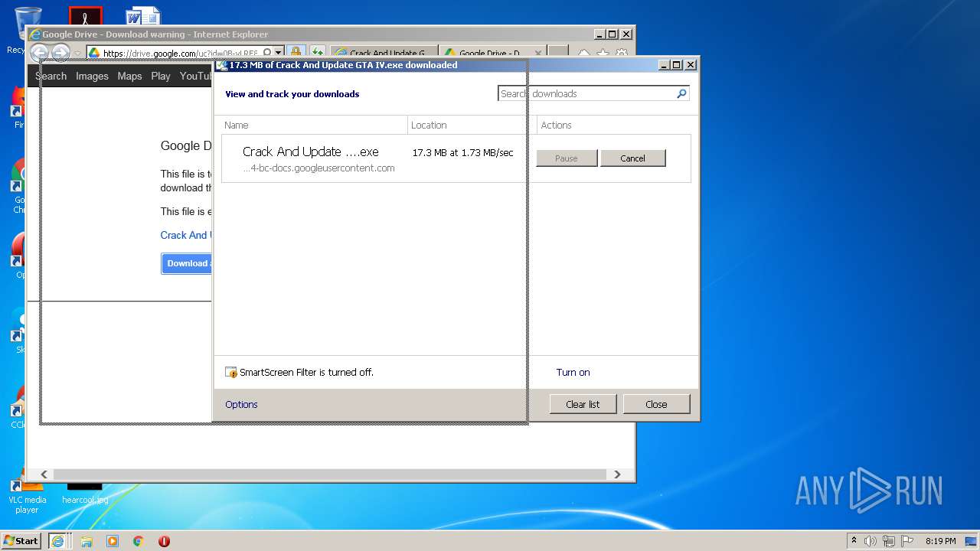The width and height of the screenshot is (980, 551).
Task: Click the 'View and track your downloads' heading
Action: coord(292,94)
